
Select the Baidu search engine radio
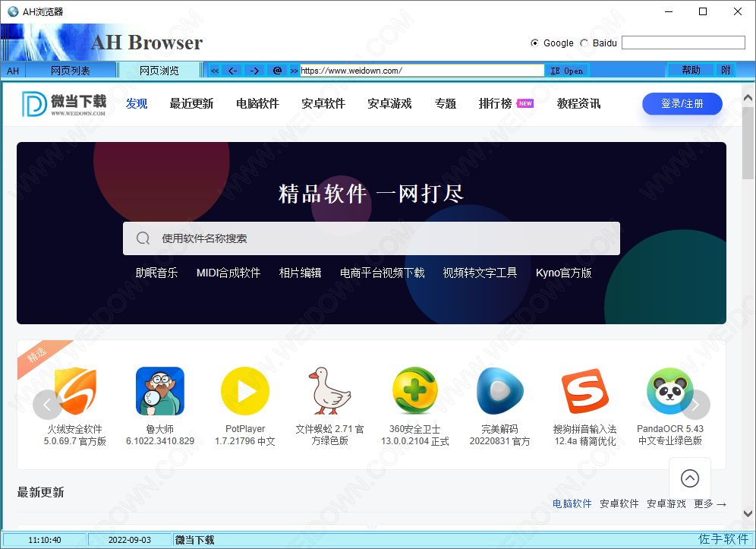click(x=584, y=43)
